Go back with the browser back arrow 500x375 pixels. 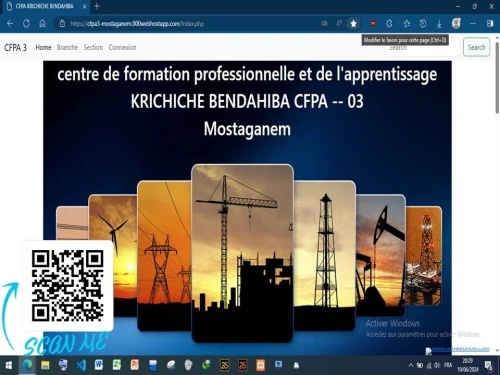[x=10, y=24]
